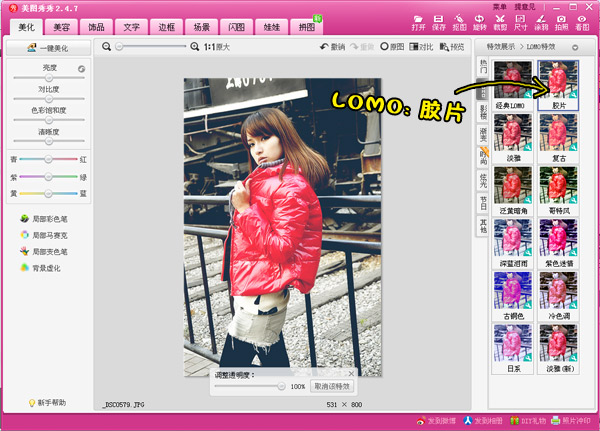This screenshot has height=431, width=600.
Task: Toggle the 原图 original image view
Action: pos(391,47)
